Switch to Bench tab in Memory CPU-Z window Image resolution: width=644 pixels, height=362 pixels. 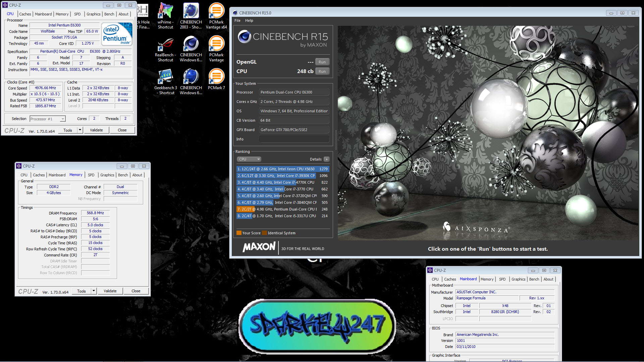123,175
